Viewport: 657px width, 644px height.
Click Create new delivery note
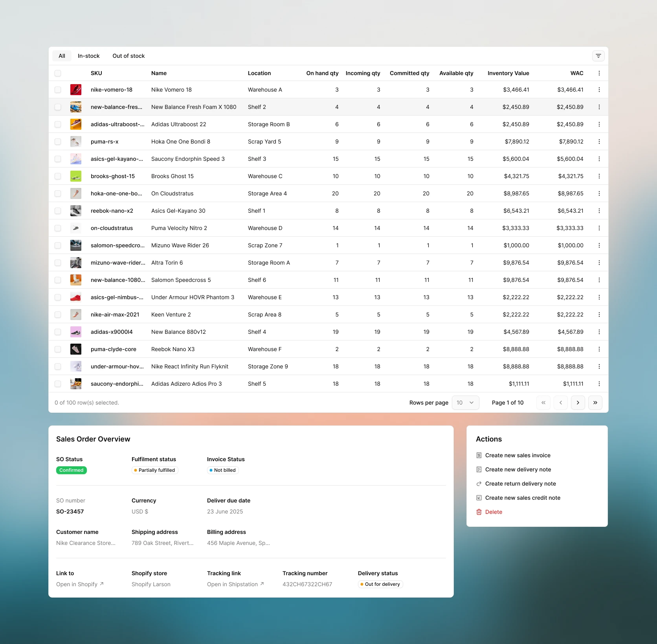(x=518, y=469)
